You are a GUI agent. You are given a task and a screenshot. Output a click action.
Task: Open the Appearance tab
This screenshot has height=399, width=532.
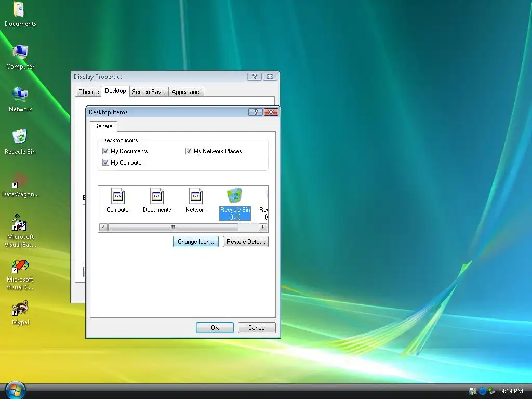pyautogui.click(x=187, y=91)
